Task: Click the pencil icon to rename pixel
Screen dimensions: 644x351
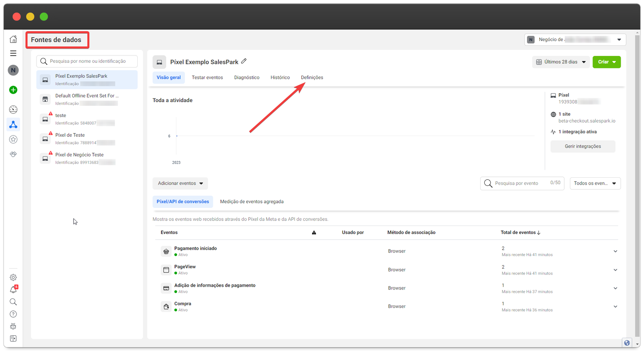Action: pyautogui.click(x=244, y=62)
